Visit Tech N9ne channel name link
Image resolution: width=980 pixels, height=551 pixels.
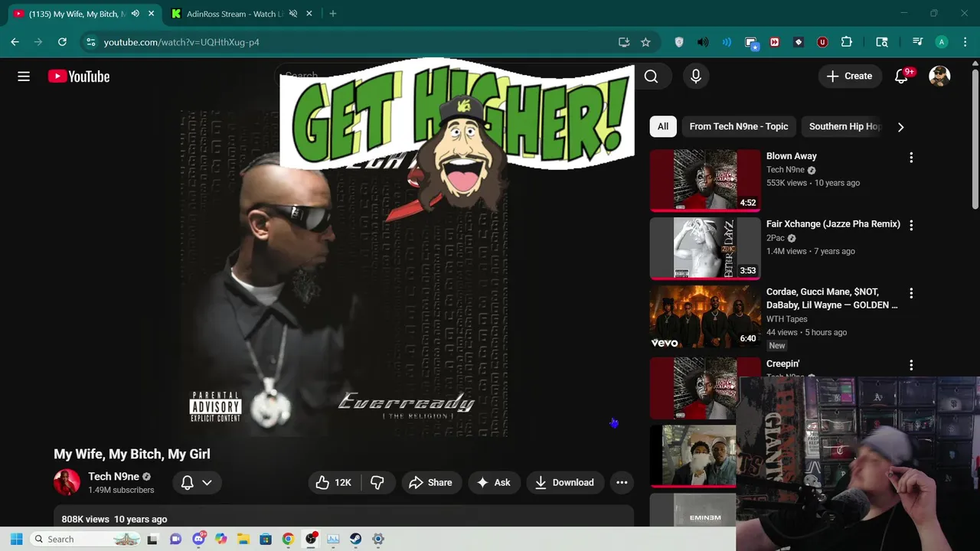click(x=113, y=477)
